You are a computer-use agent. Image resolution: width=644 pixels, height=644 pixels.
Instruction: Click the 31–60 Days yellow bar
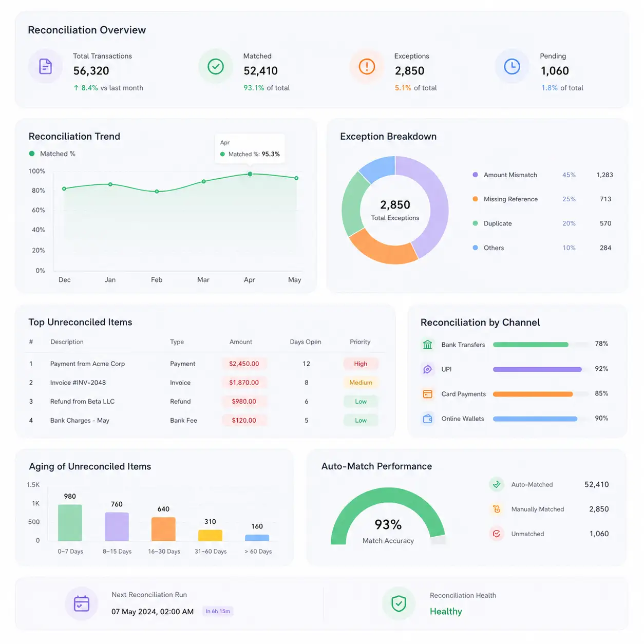(x=210, y=535)
